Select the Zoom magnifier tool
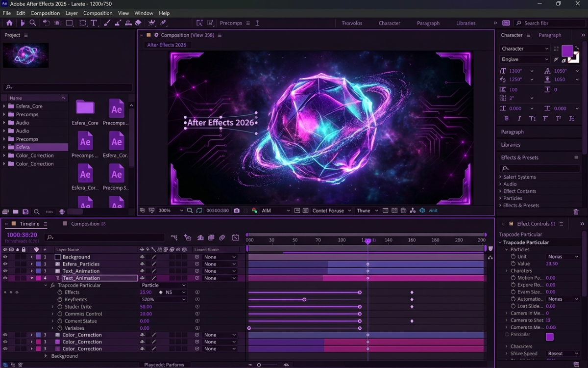The height and width of the screenshot is (368, 588). [x=33, y=23]
